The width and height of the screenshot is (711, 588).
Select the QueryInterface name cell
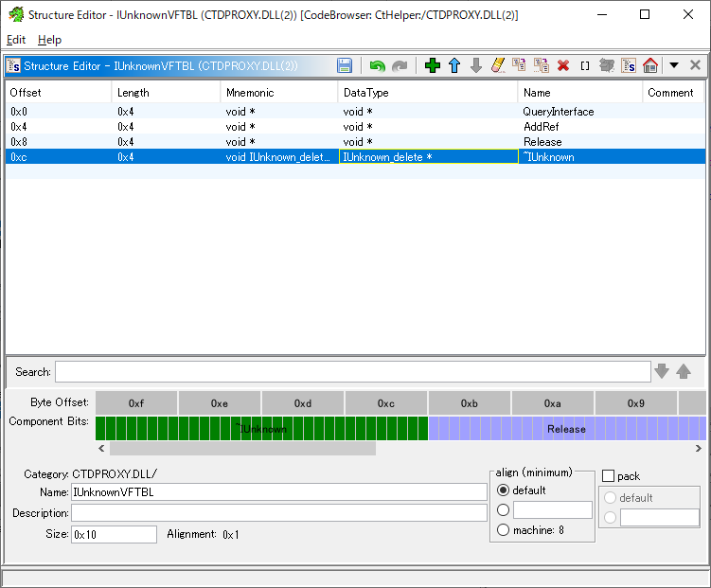580,112
